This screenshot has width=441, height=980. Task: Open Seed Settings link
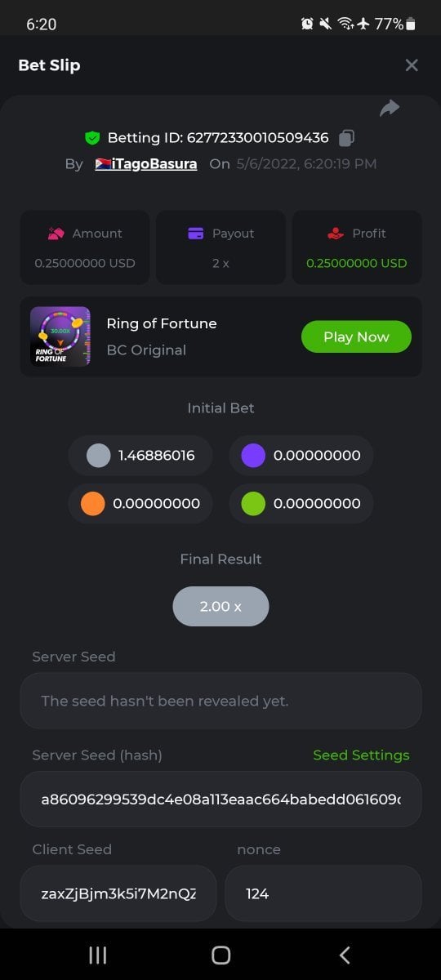pos(361,755)
